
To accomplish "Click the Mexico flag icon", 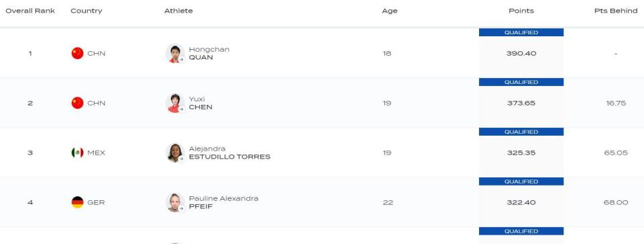I will [77, 153].
